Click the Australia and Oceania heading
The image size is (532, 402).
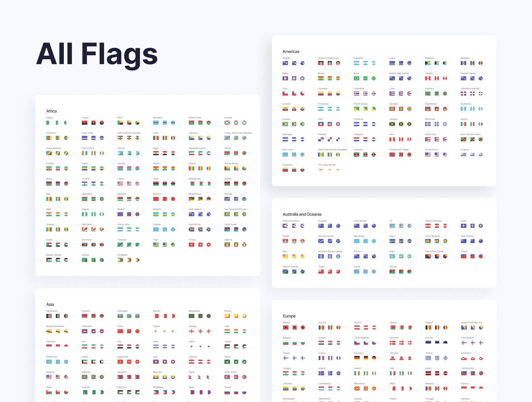[302, 214]
